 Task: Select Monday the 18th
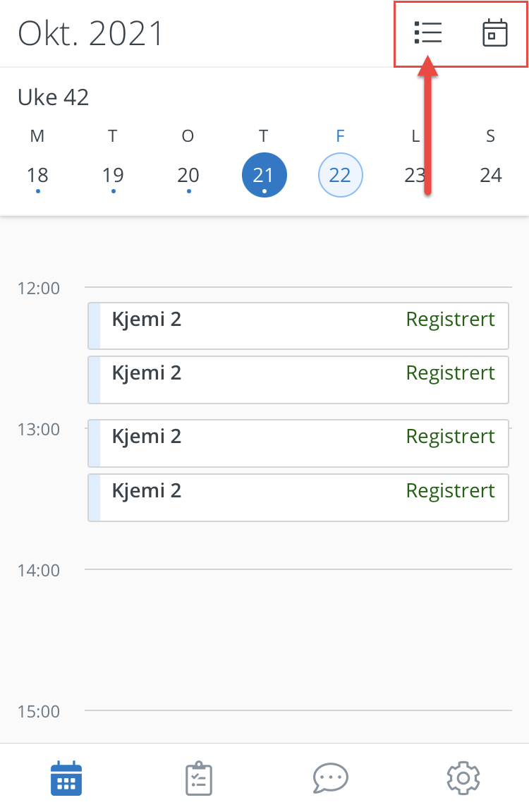pyautogui.click(x=38, y=175)
